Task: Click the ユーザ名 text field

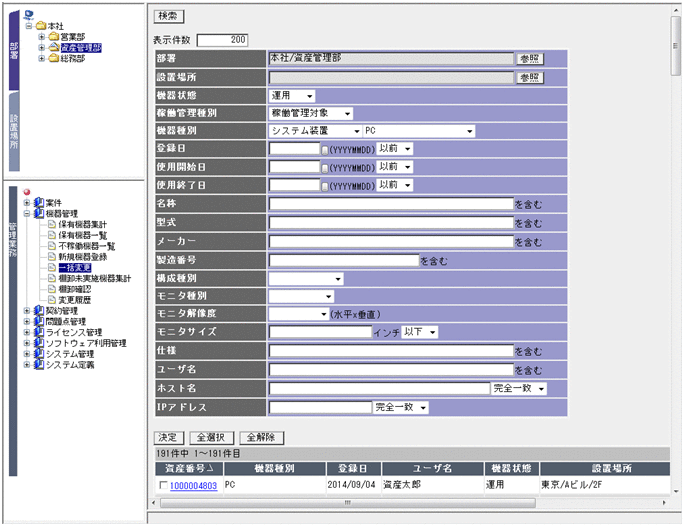Action: (391, 370)
